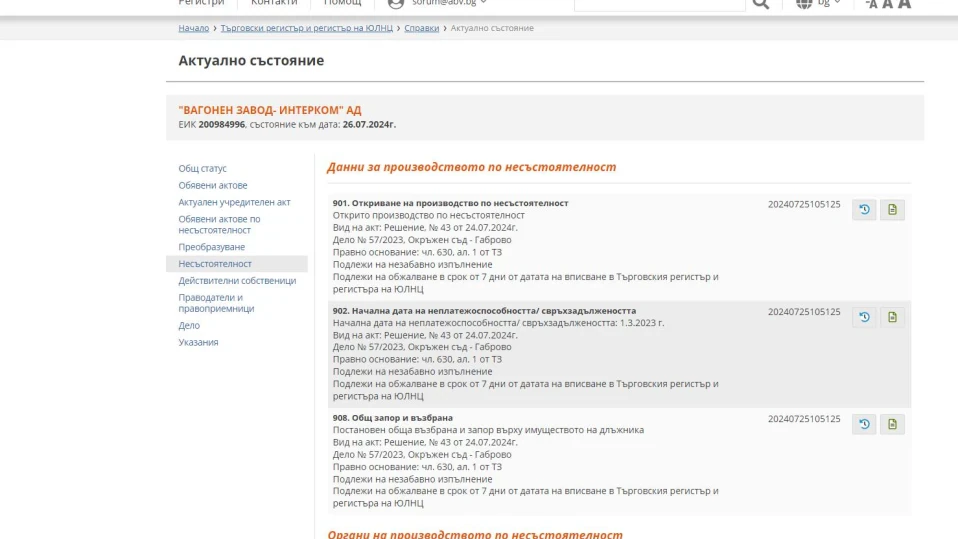Click heading 908. Общ запор и възбрана
This screenshot has width=958, height=539.
(x=393, y=418)
